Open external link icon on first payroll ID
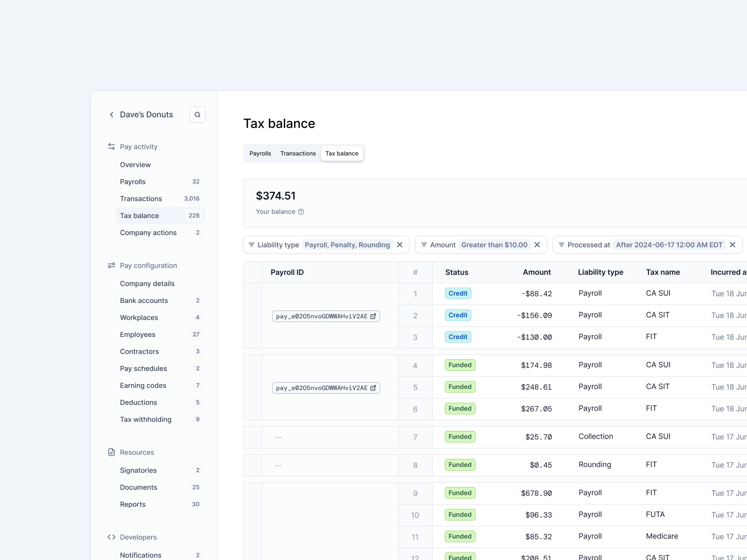Viewport: 747px width, 560px height. pos(373,316)
